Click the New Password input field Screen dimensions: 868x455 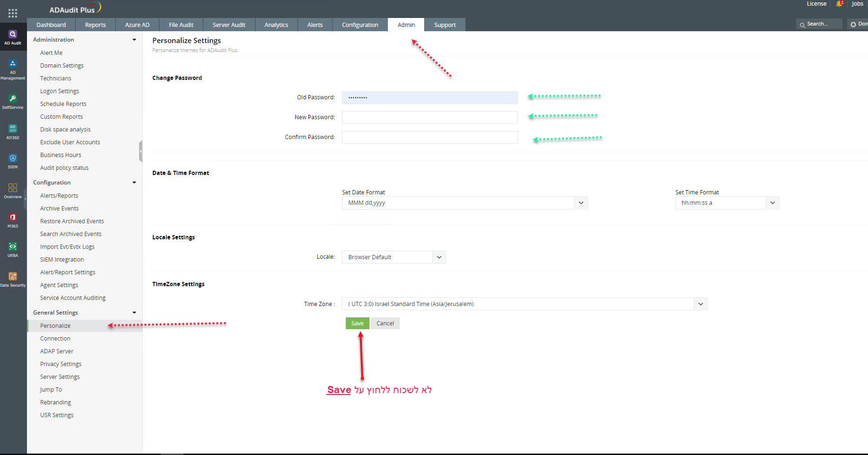pyautogui.click(x=430, y=117)
